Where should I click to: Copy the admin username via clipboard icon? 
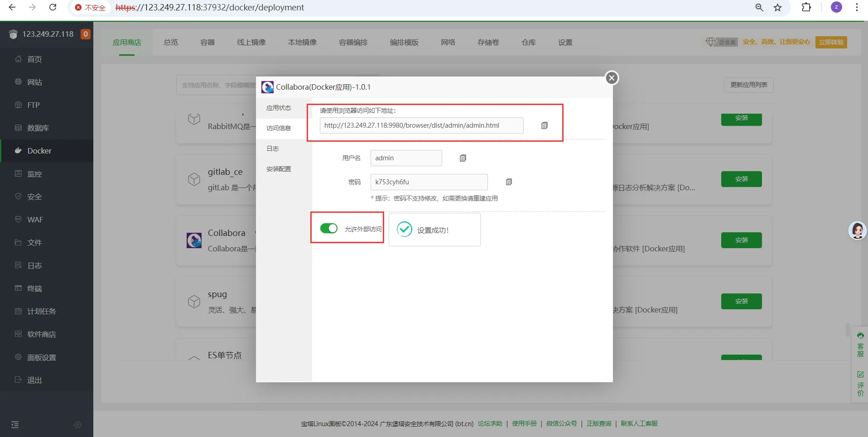click(463, 158)
